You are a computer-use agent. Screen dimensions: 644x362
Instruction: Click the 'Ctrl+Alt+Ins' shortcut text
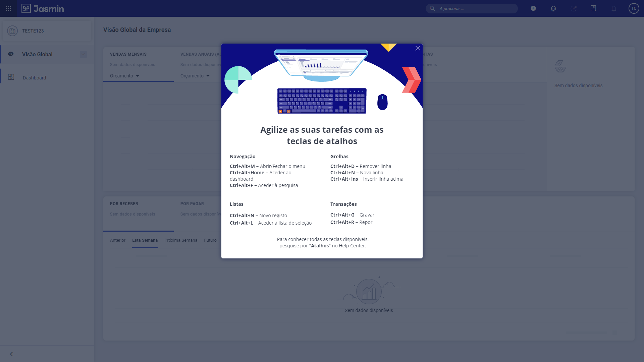(x=344, y=179)
